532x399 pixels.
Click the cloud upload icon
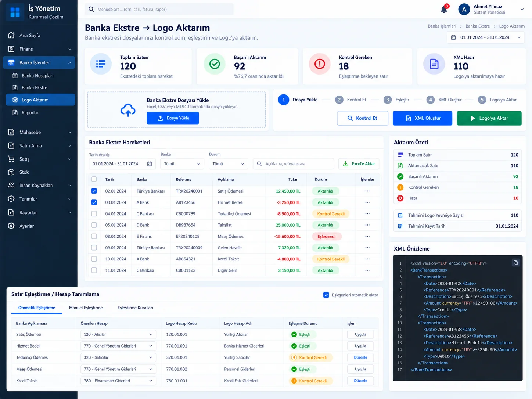click(128, 110)
